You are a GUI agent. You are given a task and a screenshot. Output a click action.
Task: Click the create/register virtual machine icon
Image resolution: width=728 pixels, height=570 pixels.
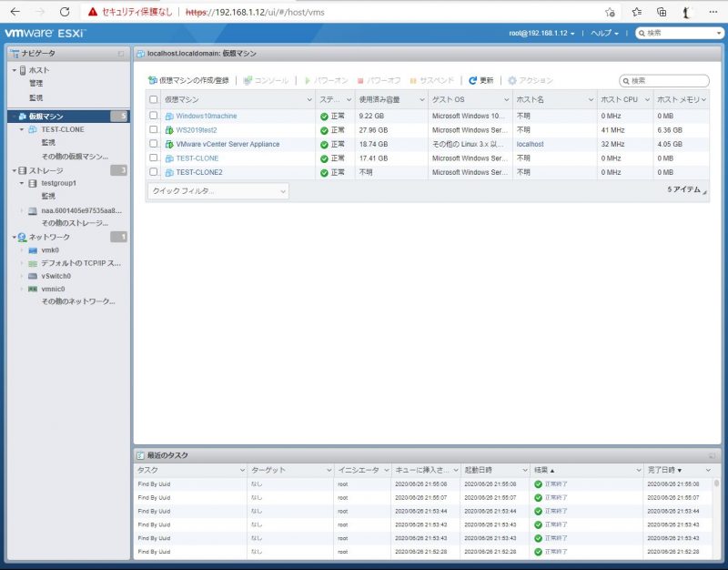(x=152, y=80)
